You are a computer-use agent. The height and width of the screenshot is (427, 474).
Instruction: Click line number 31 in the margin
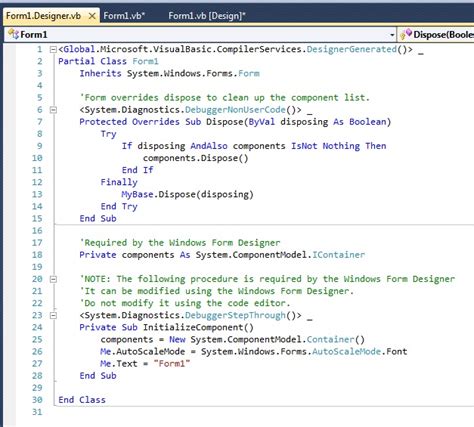pyautogui.click(x=37, y=412)
